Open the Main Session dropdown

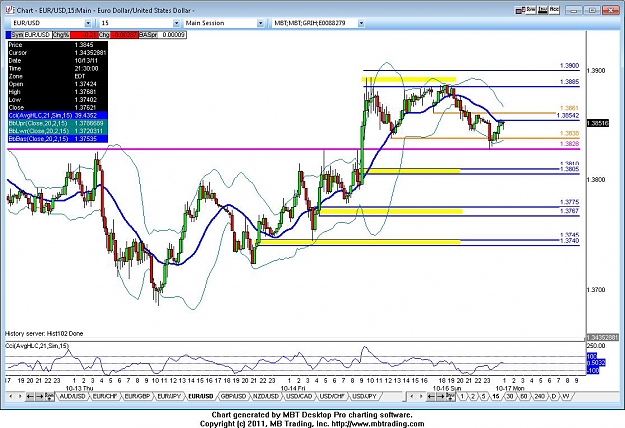260,23
